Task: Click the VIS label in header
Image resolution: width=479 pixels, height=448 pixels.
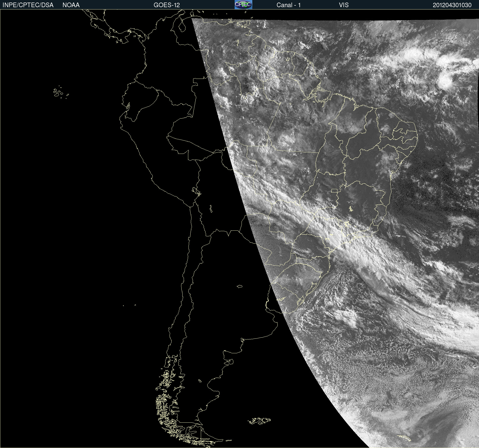Action: 343,5
